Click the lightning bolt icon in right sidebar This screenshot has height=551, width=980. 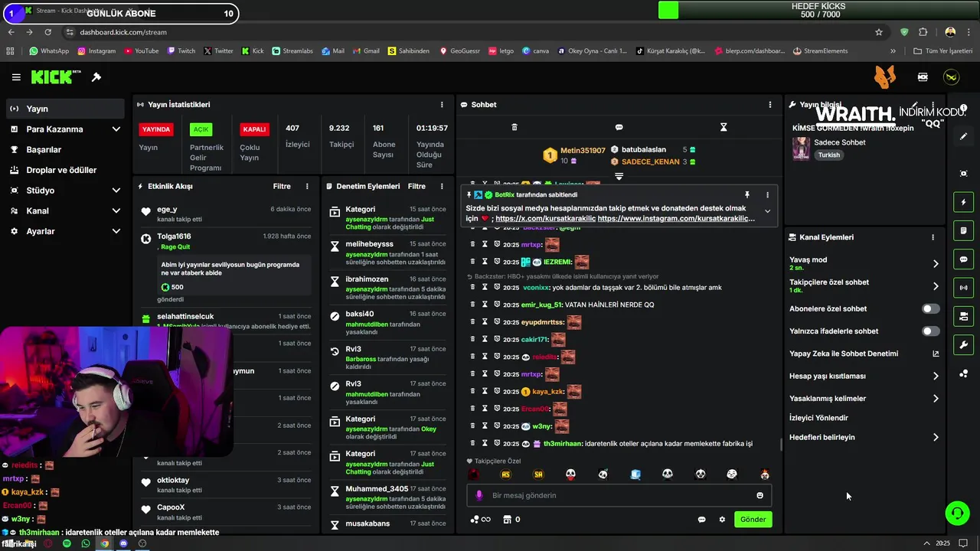coord(964,202)
